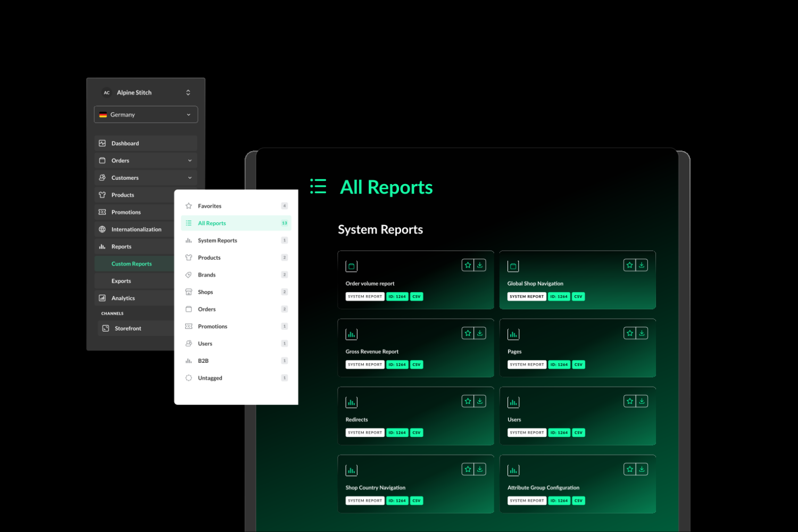Go to Dashboard in sidebar
This screenshot has width=798, height=532.
[146, 144]
